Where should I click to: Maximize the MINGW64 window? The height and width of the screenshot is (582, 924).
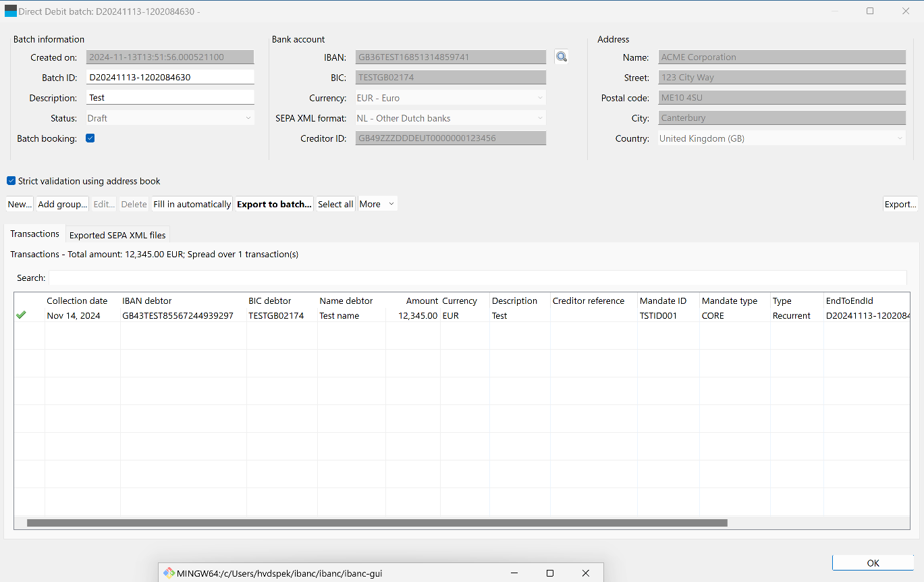(x=549, y=573)
